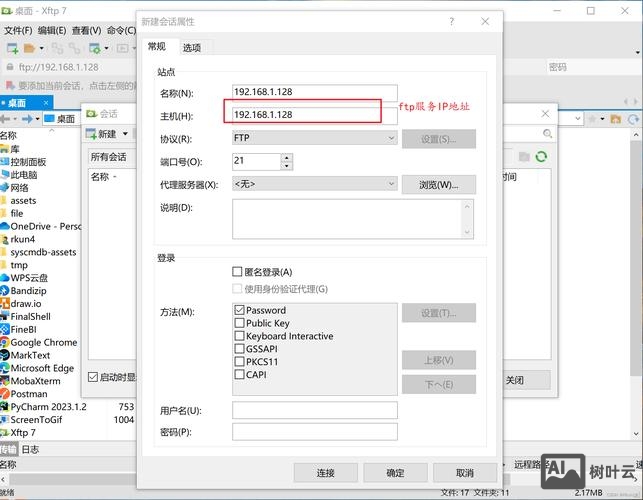
Task: Click the search magnifier in Sessions window
Action: [547, 134]
